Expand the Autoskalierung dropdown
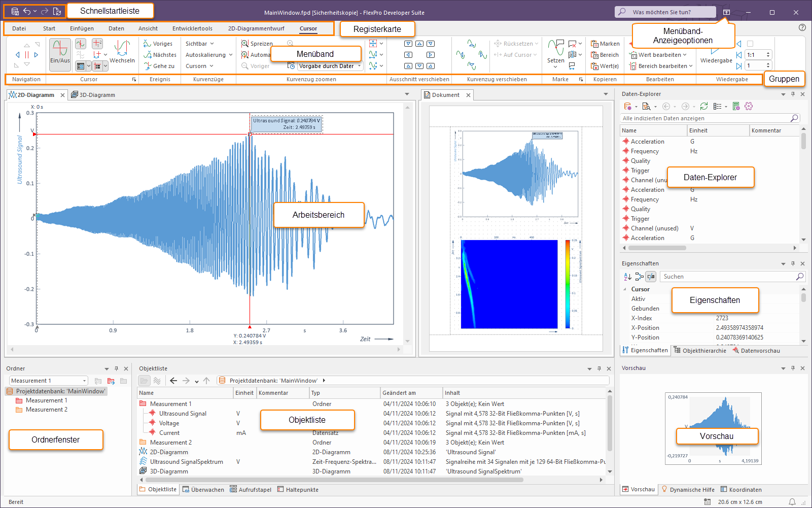This screenshot has height=508, width=812. point(208,55)
